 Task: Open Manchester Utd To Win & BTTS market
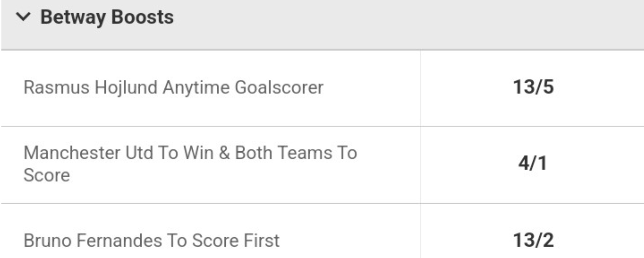(x=190, y=153)
